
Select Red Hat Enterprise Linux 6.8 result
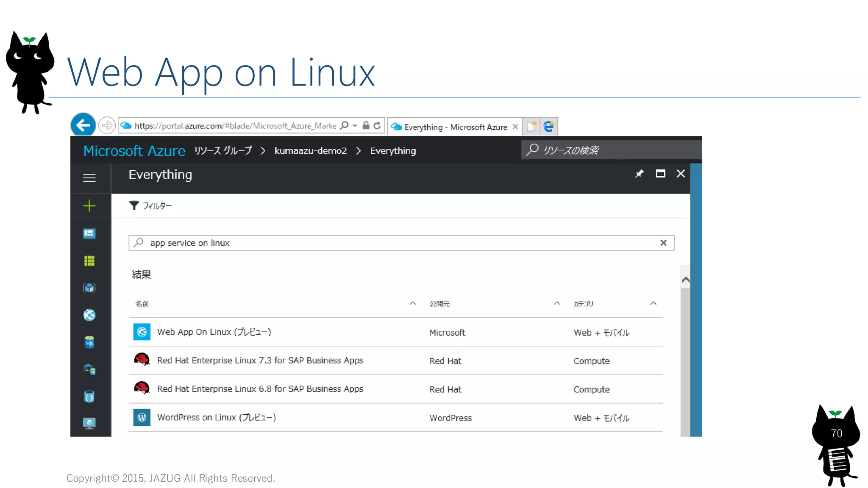(x=396, y=389)
